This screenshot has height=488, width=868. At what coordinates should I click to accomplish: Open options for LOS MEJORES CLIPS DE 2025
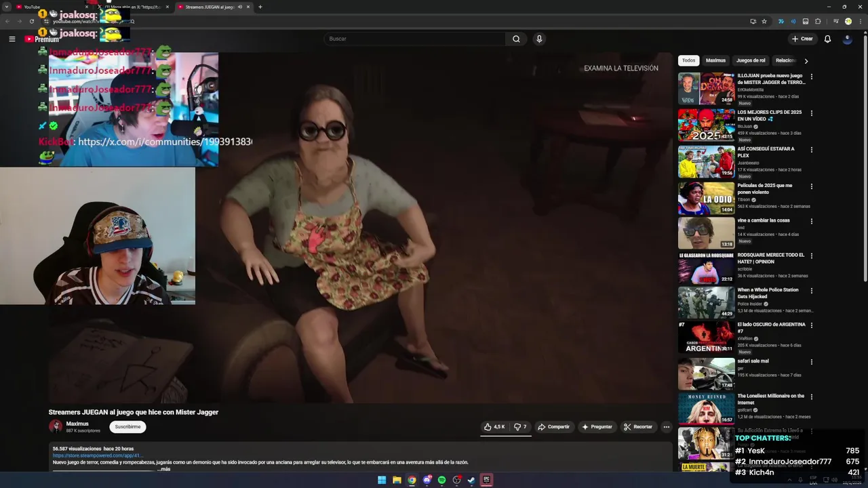point(811,113)
